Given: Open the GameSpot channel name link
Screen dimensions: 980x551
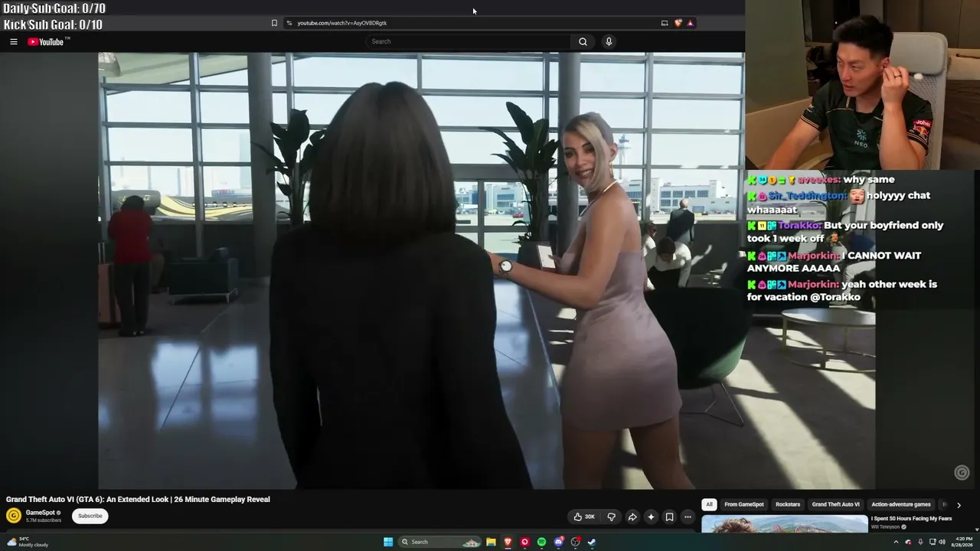Looking at the screenshot, I should (x=40, y=513).
